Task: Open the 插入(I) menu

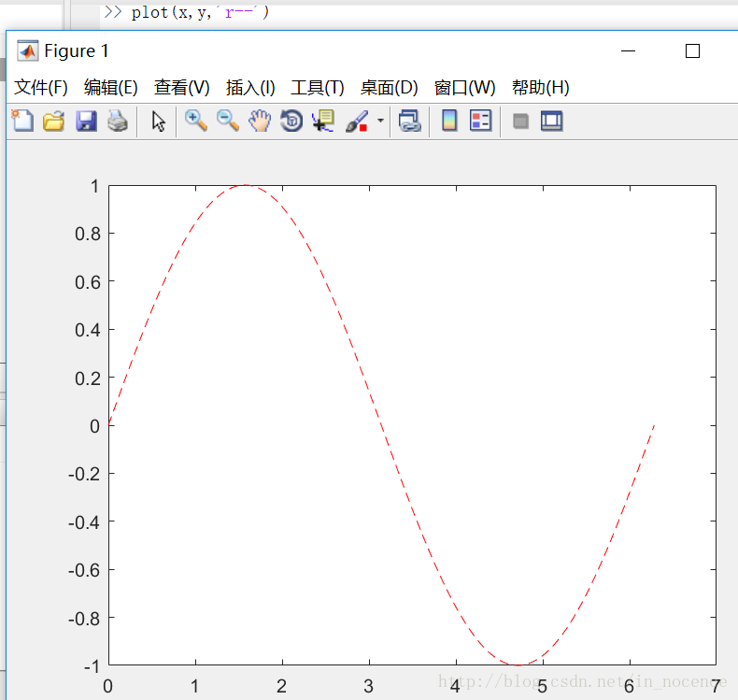Action: click(250, 88)
